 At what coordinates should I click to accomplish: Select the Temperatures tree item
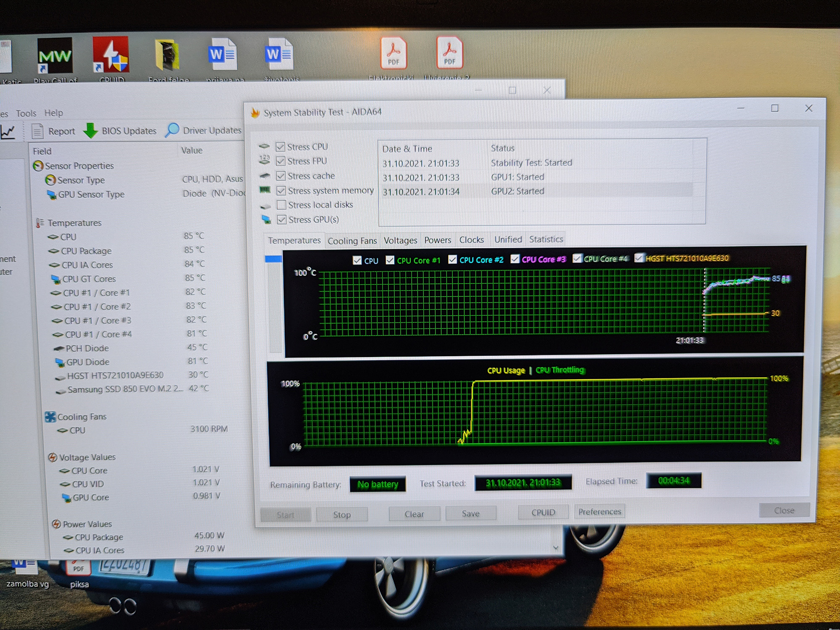click(74, 223)
